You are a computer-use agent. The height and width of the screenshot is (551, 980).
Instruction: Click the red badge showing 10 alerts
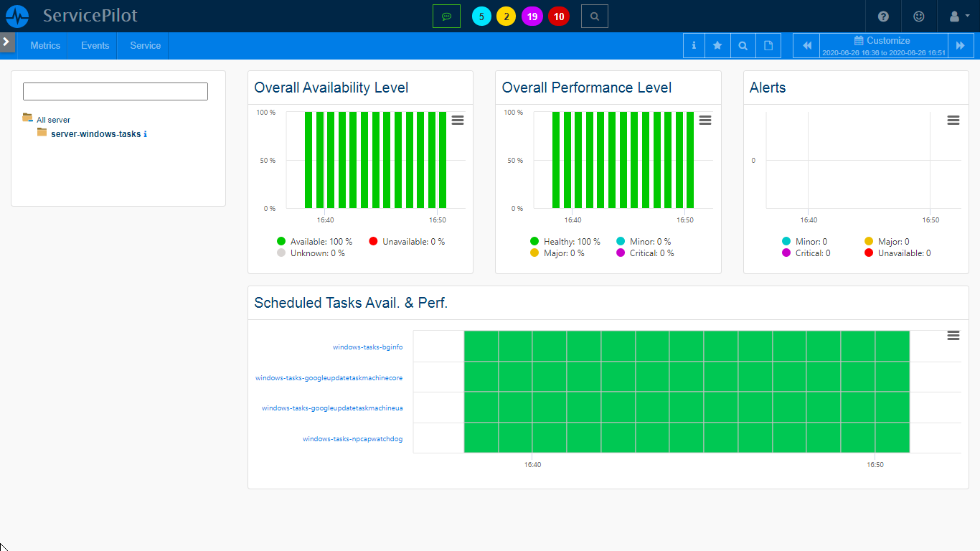click(x=559, y=17)
